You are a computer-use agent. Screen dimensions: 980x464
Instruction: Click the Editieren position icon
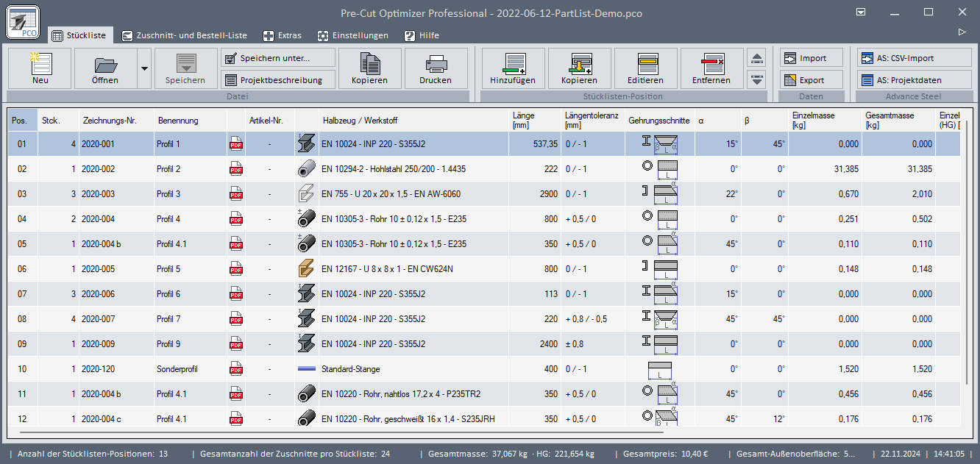point(645,63)
